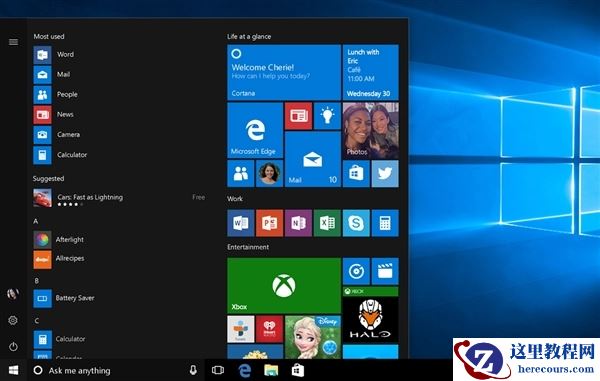Open the Cortana Welcome Cherie tile
This screenshot has height=381, width=600.
click(x=284, y=72)
